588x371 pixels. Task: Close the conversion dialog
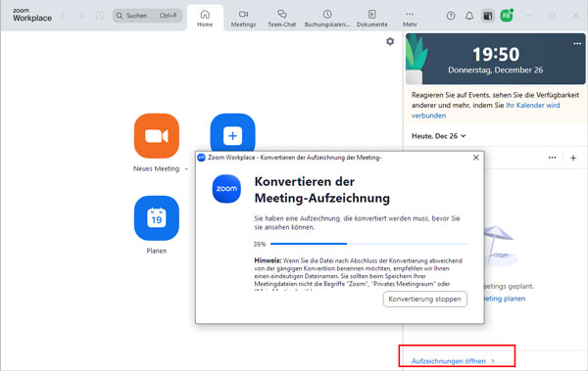476,158
